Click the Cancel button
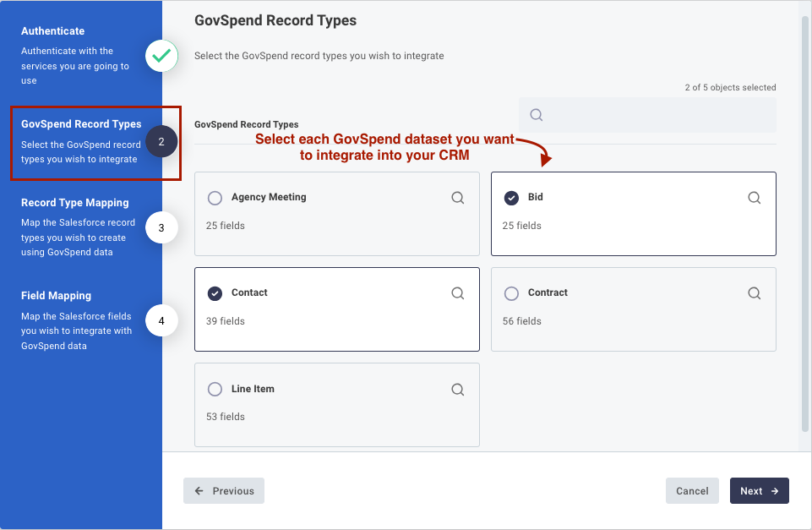The width and height of the screenshot is (812, 530). 692,490
